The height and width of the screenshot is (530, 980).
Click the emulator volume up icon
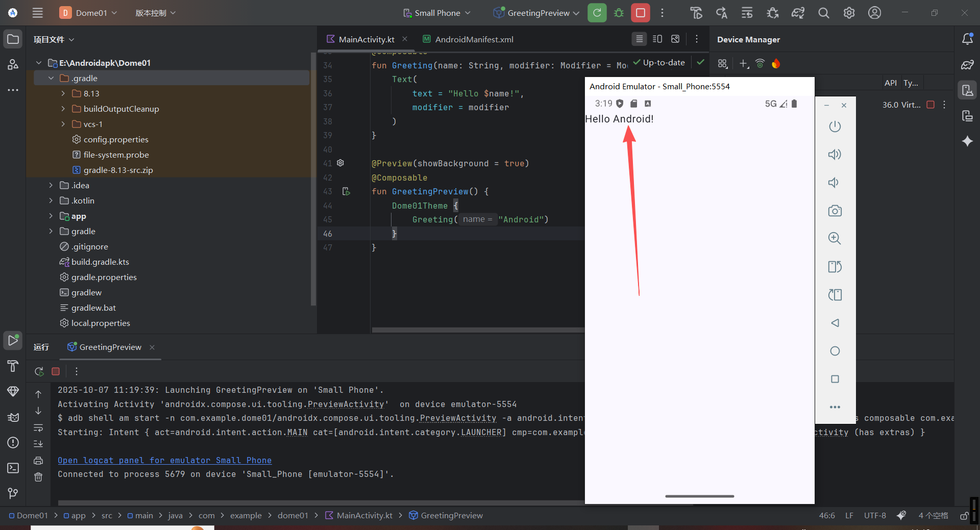pyautogui.click(x=835, y=155)
